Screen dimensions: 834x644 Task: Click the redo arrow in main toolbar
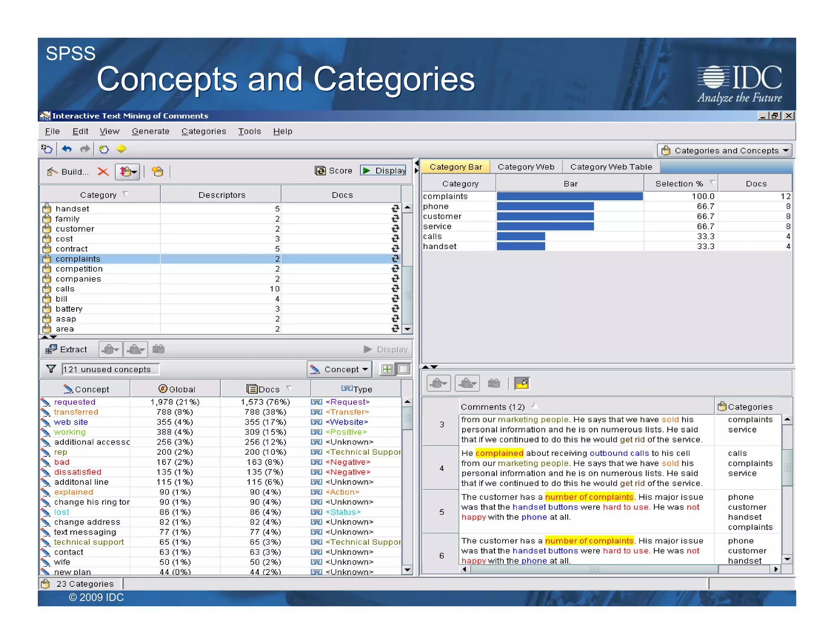(85, 149)
